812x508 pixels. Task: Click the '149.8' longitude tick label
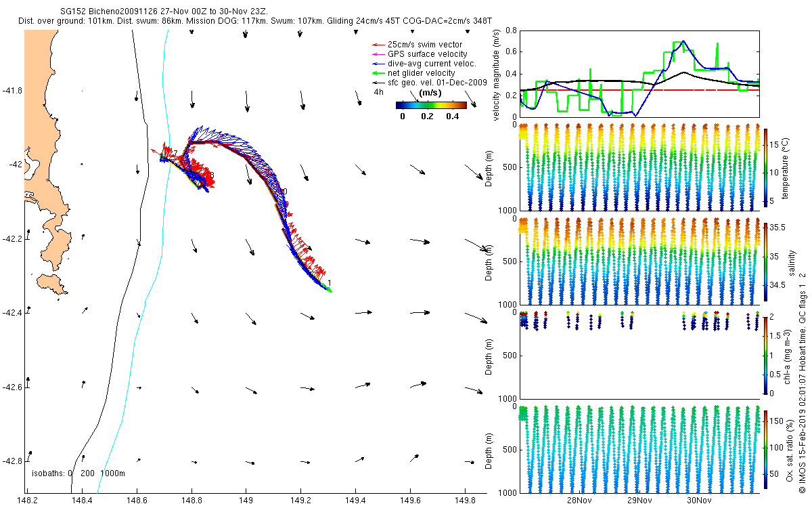tap(465, 501)
